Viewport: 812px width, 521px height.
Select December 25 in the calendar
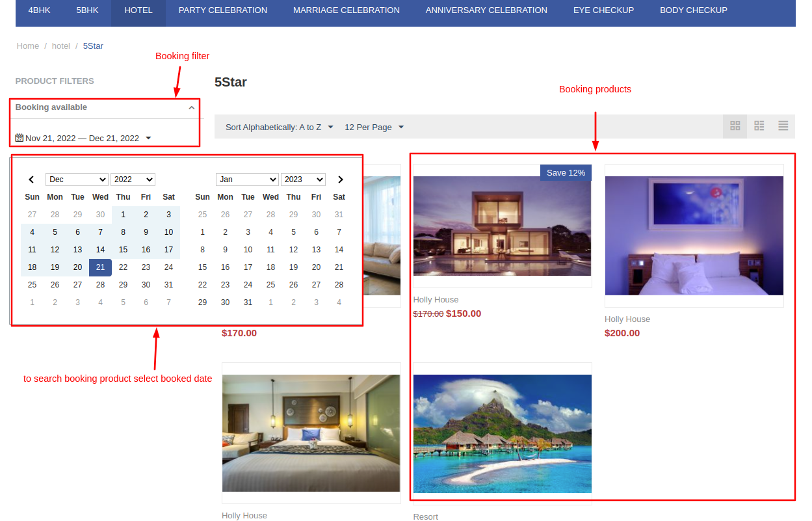(x=32, y=285)
